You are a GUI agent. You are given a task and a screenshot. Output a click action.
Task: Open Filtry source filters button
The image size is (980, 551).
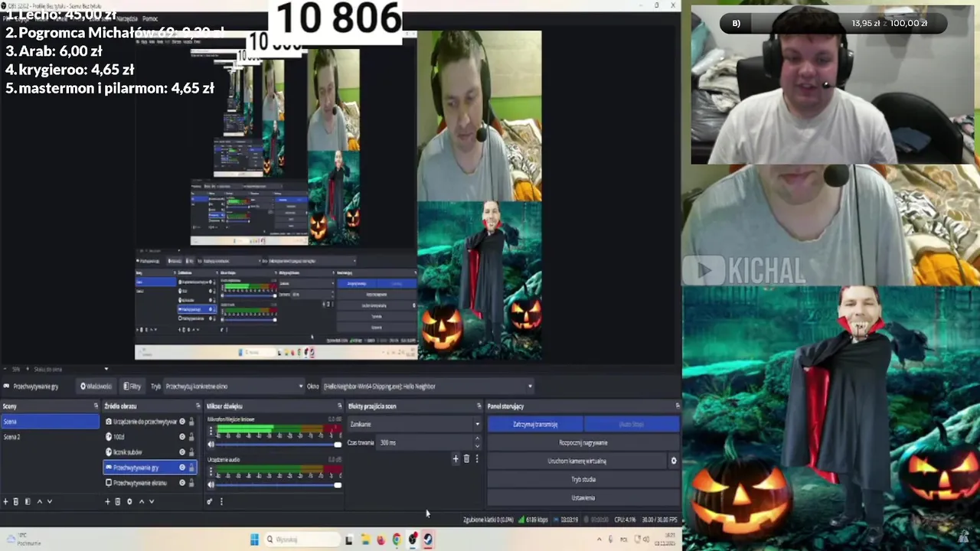click(132, 386)
